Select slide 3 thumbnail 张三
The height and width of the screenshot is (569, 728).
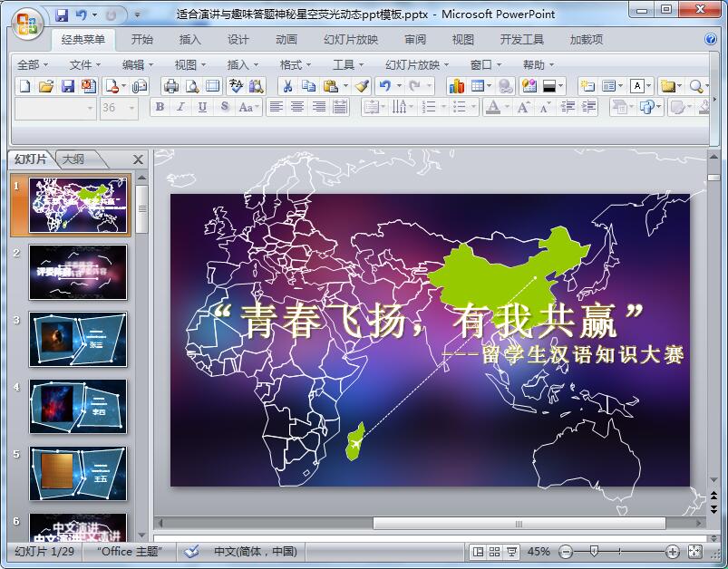coord(78,339)
